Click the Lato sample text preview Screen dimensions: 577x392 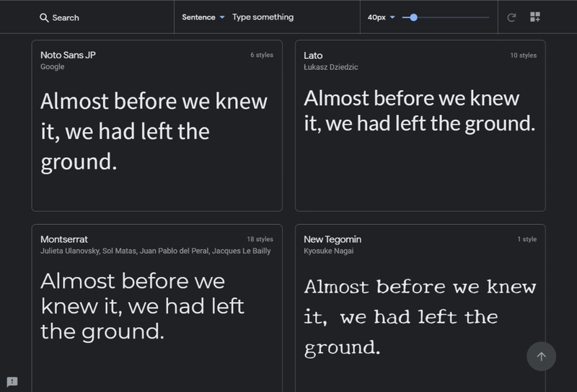[x=420, y=111]
